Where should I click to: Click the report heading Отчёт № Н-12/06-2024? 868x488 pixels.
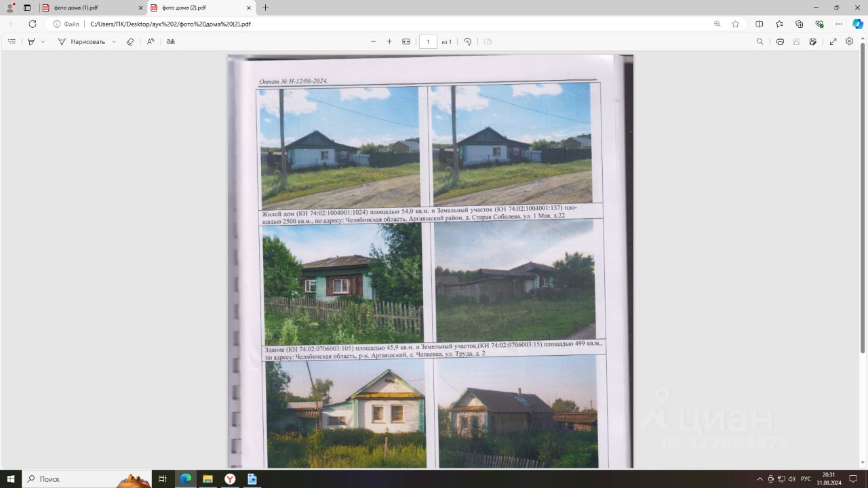[293, 81]
